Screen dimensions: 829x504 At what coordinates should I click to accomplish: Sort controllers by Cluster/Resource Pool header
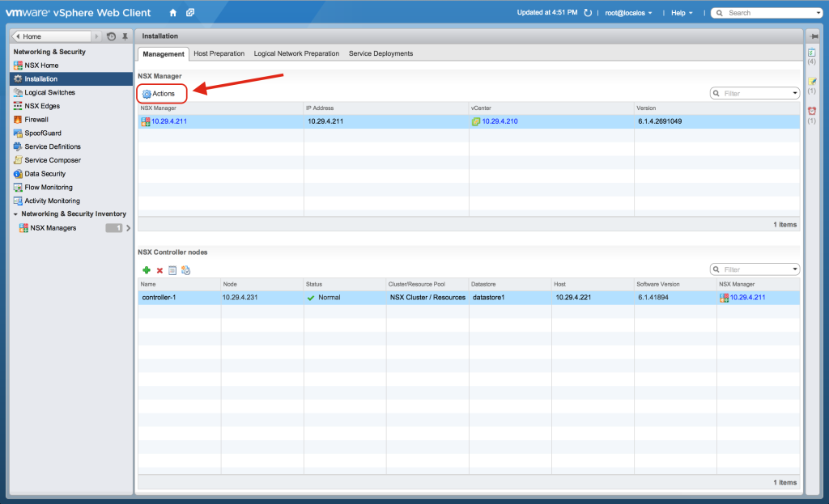click(427, 284)
